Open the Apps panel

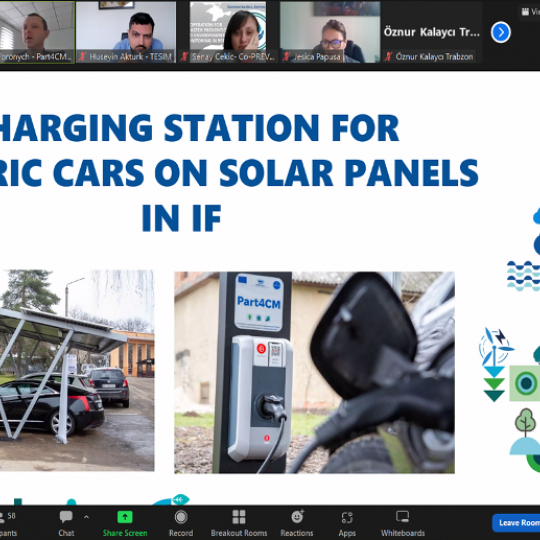click(x=347, y=523)
